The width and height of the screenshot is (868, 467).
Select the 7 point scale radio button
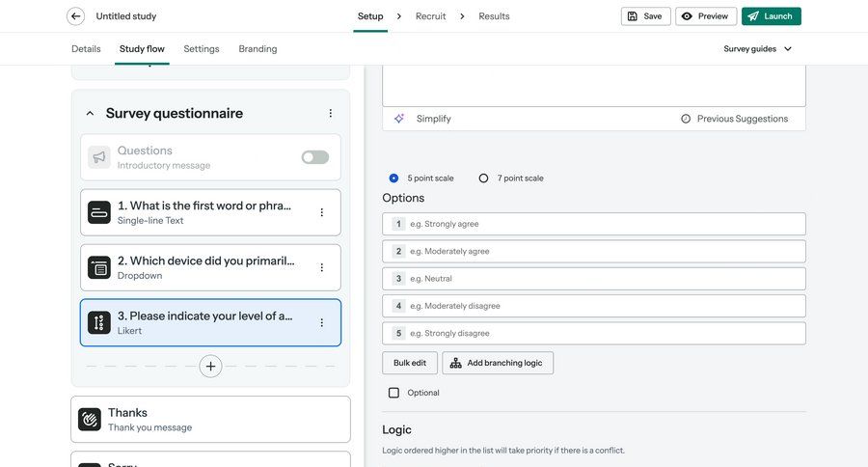point(483,179)
